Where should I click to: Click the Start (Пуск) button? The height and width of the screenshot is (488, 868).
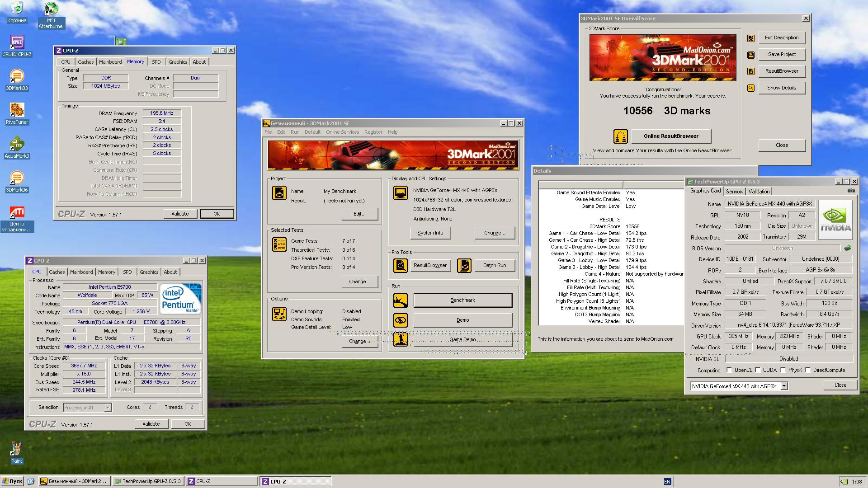12,482
